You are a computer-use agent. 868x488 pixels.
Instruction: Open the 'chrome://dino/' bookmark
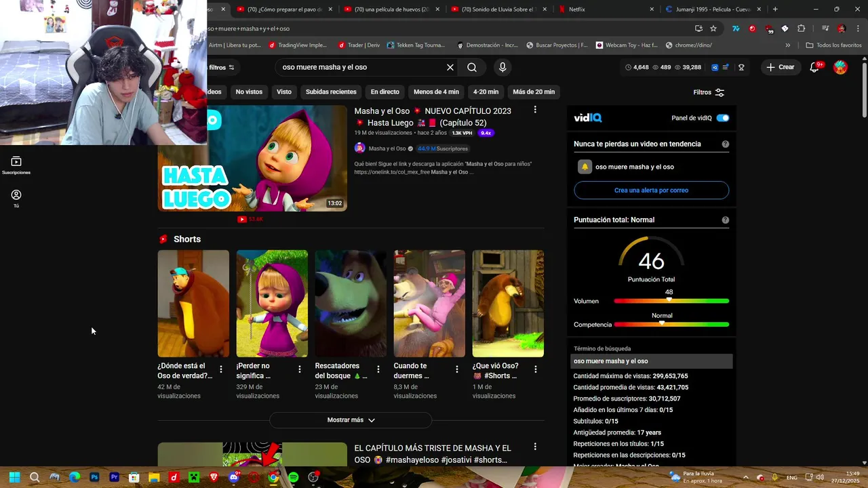pos(688,45)
